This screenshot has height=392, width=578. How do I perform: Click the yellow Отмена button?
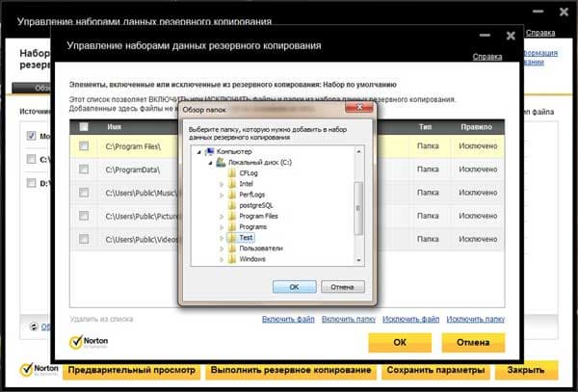(x=473, y=342)
